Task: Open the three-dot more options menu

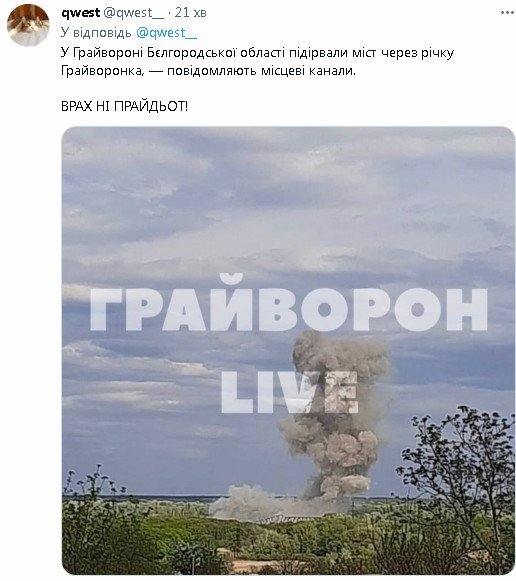Action: click(506, 13)
